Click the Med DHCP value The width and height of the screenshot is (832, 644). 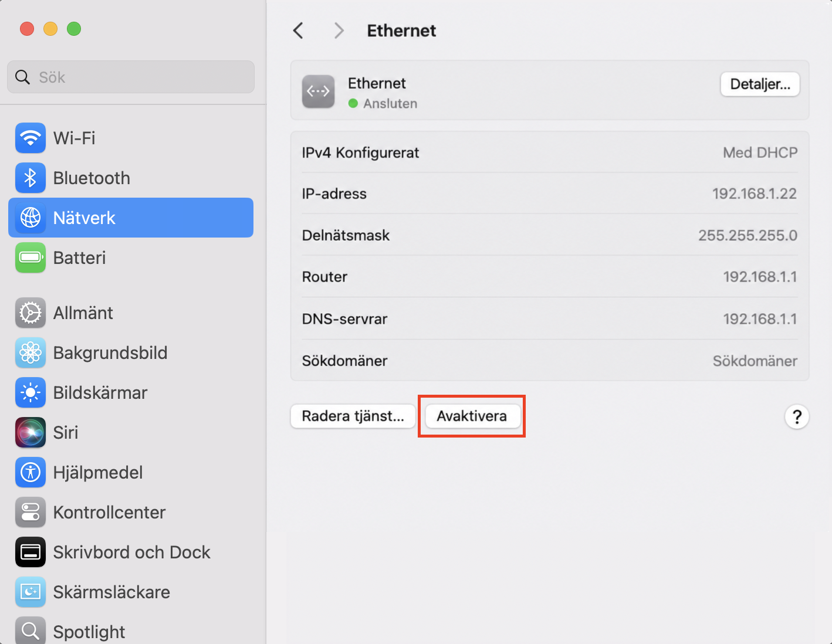tap(760, 152)
